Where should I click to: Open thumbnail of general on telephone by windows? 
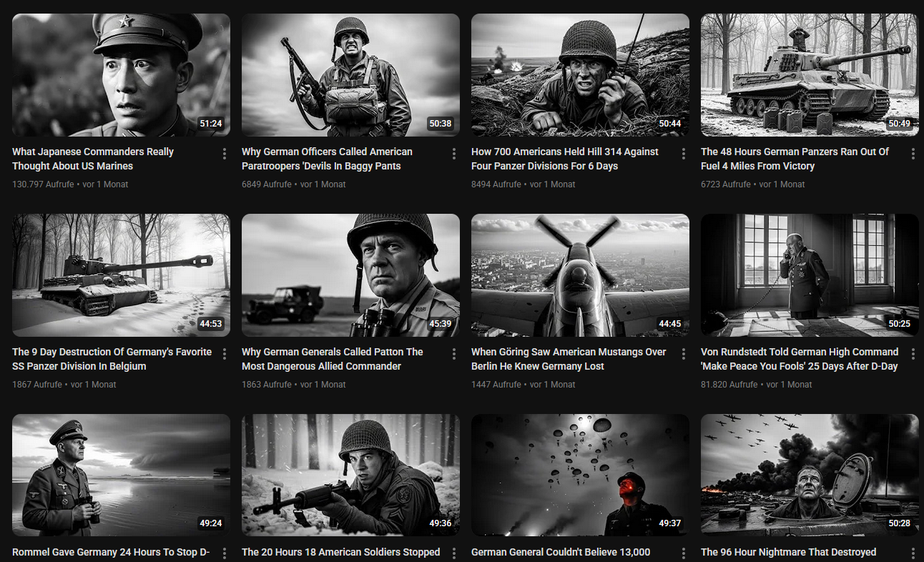(810, 275)
